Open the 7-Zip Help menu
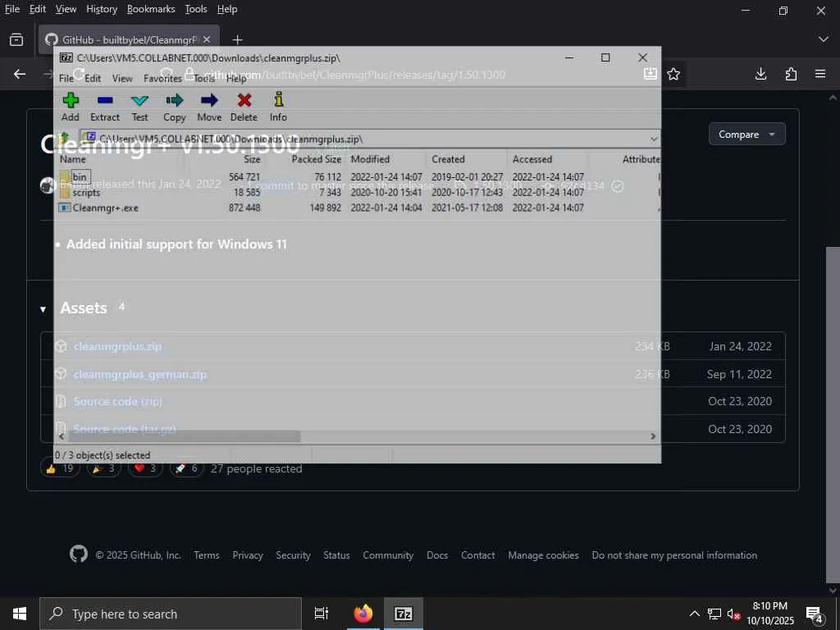The width and height of the screenshot is (840, 630). 235,78
